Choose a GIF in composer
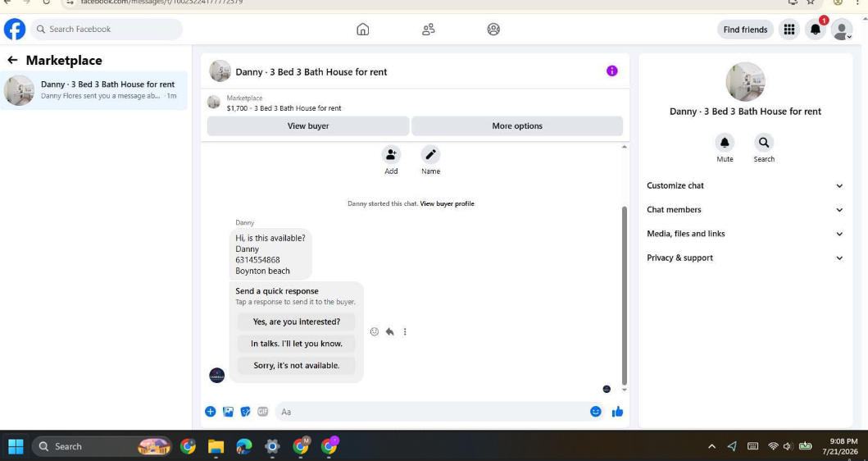868x461 pixels. [x=263, y=411]
